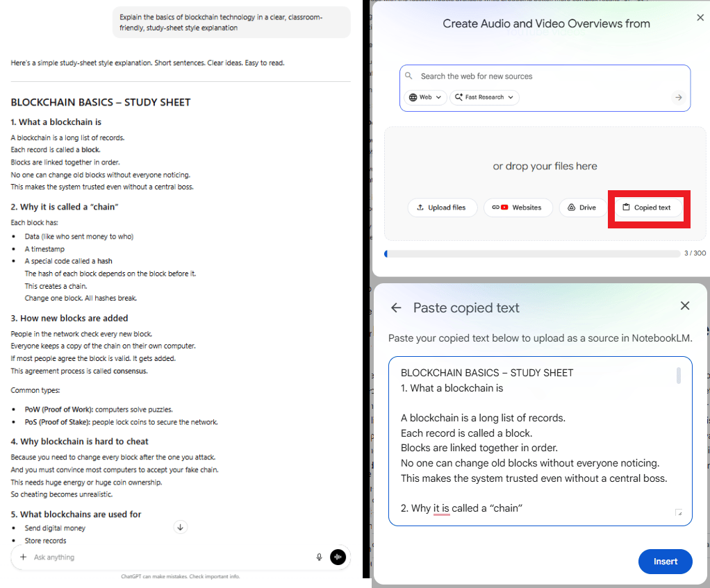
Task: Click the Insert button
Action: click(665, 562)
